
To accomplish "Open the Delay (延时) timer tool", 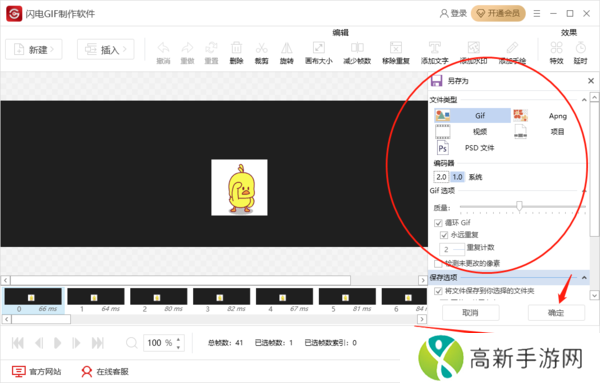I will (580, 49).
